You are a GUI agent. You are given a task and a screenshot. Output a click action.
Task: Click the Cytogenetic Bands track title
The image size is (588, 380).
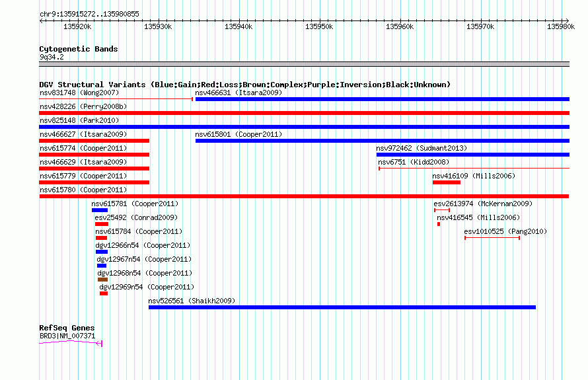(79, 49)
